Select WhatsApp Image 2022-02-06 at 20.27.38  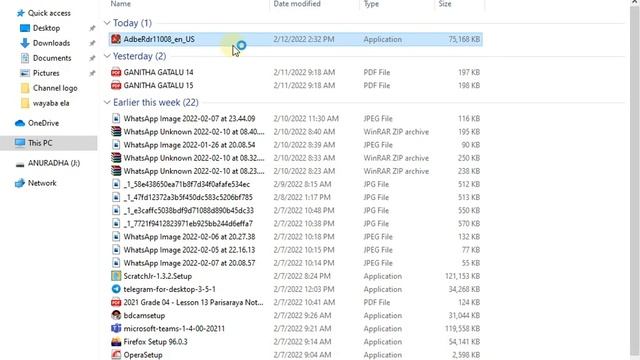click(x=189, y=237)
